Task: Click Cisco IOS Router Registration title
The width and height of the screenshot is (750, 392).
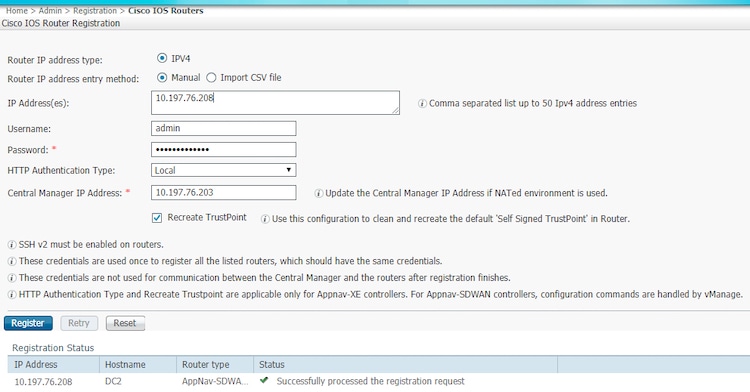Action: [61, 23]
